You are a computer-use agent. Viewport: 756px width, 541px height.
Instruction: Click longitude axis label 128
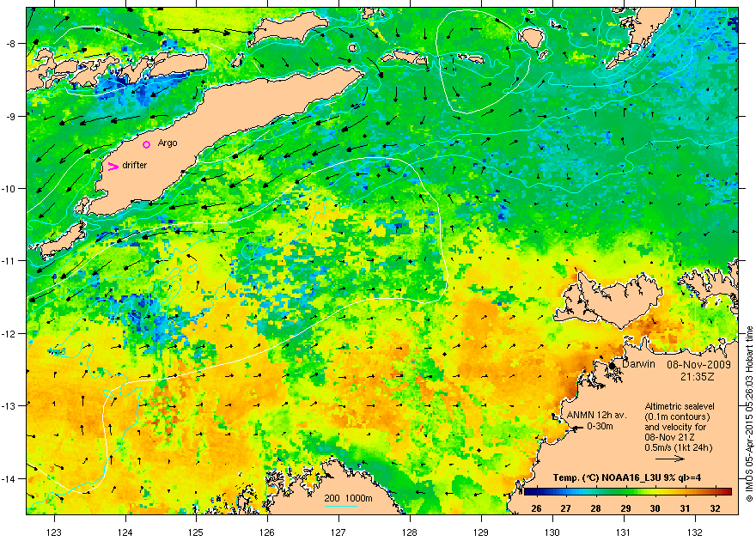click(409, 532)
